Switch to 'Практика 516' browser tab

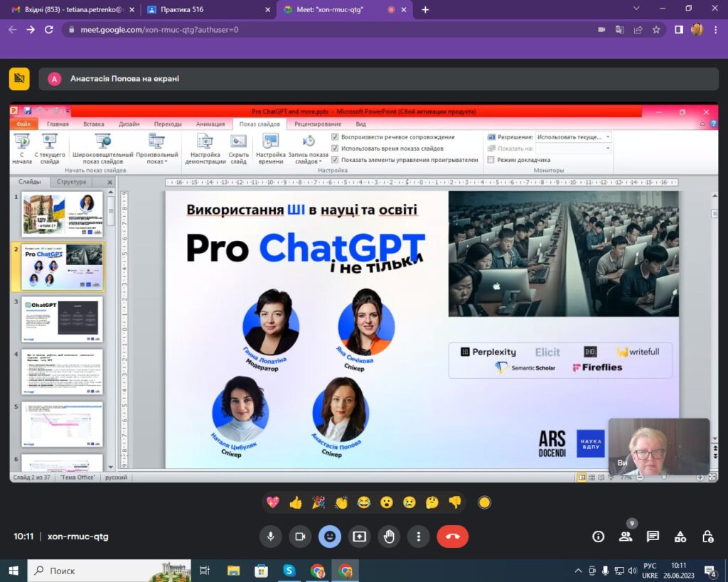pos(206,10)
